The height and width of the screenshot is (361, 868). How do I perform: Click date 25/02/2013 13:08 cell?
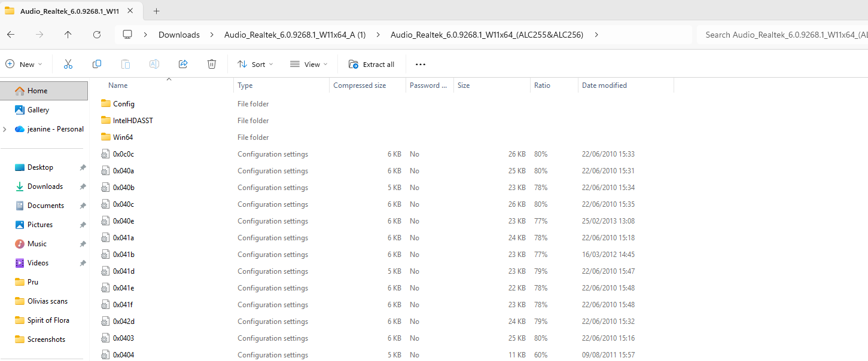point(608,221)
